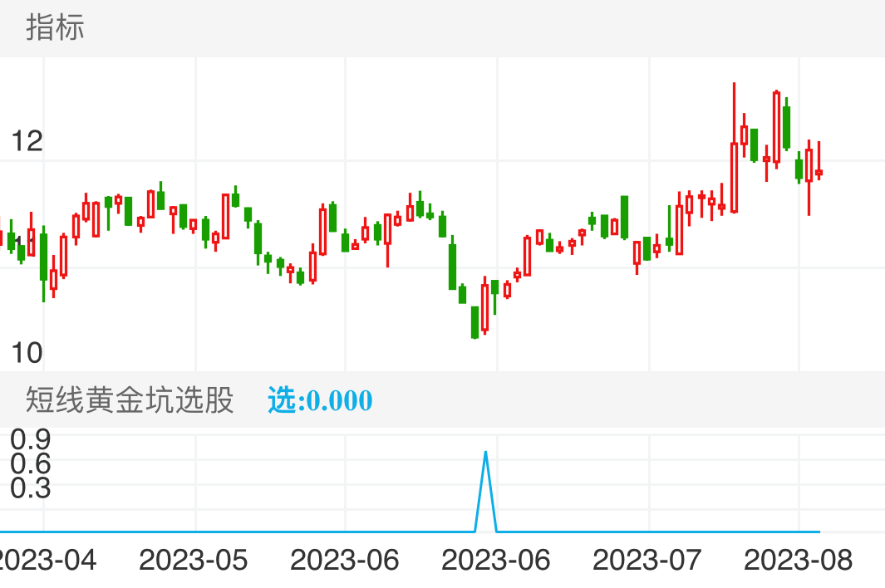Click the price axis label 12
The image size is (885, 588).
pos(27,141)
